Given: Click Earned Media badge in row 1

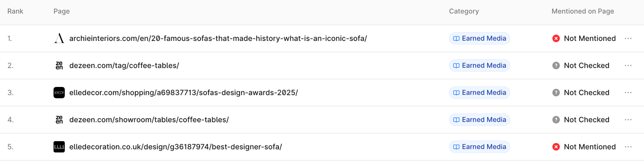Looking at the screenshot, I should pyautogui.click(x=480, y=38).
